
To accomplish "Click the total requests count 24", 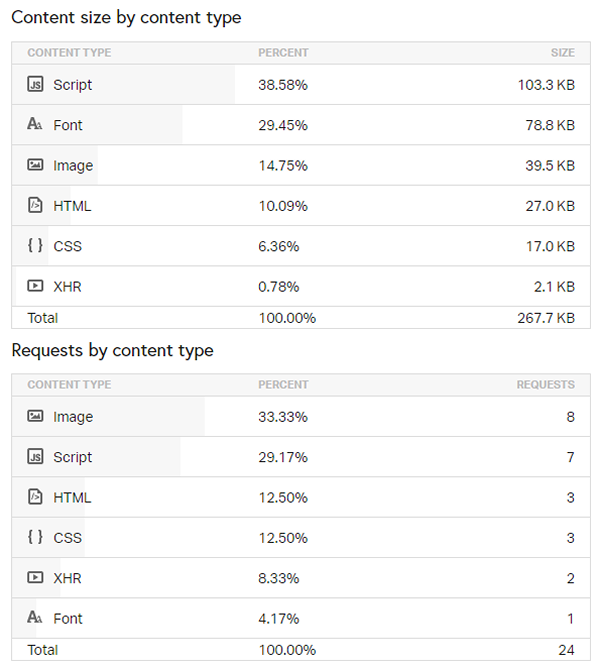I will 566,650.
